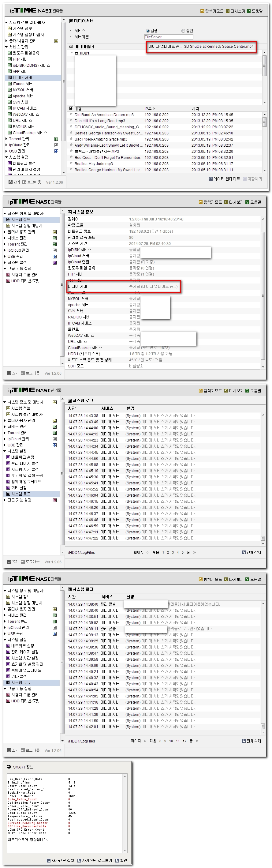The image size is (272, 868).
Task: Select the 실행 service radio button
Action: click(147, 31)
